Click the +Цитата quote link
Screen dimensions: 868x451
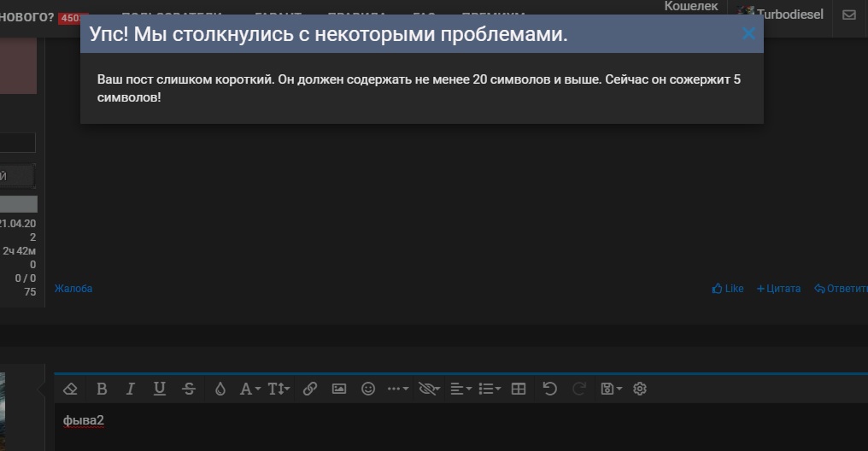pyautogui.click(x=778, y=289)
